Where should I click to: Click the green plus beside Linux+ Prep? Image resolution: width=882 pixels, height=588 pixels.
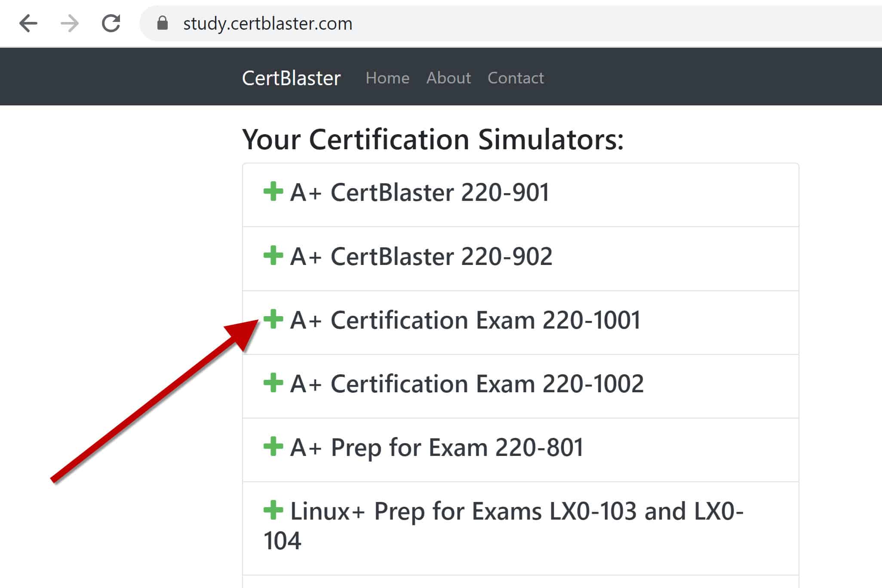(273, 510)
